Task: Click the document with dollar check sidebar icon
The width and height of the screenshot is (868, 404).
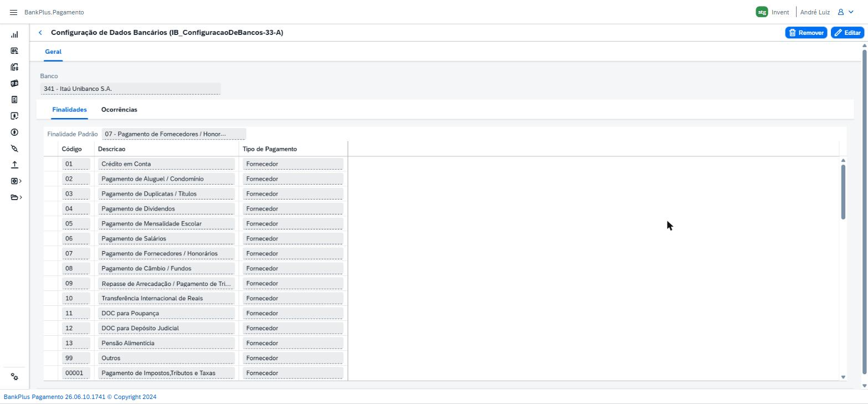Action: (14, 116)
